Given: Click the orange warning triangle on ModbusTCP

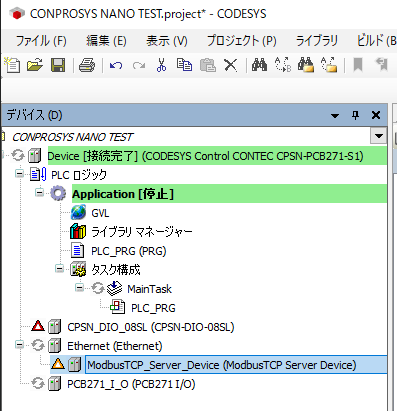Looking at the screenshot, I should 58,364.
